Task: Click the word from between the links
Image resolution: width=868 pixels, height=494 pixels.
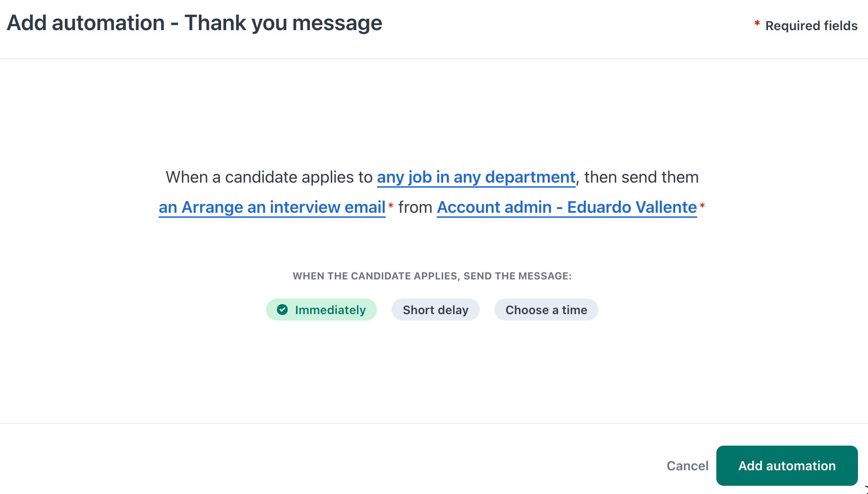Action: click(x=415, y=207)
